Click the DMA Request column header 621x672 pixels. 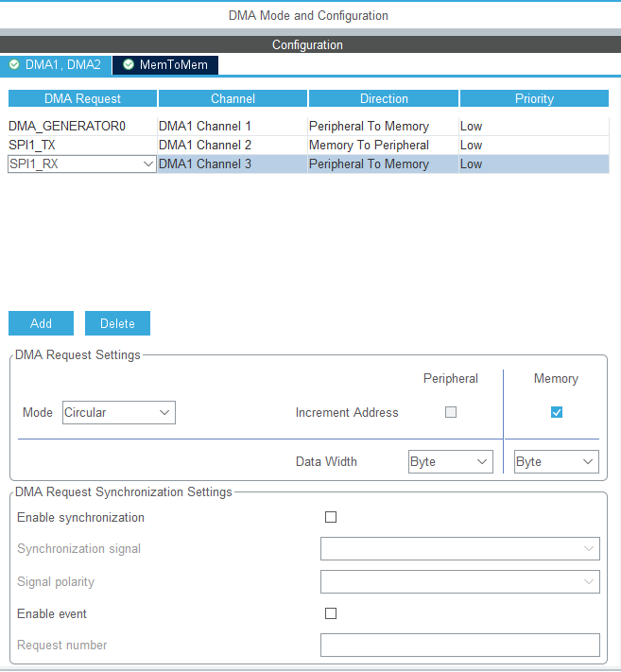click(x=82, y=98)
